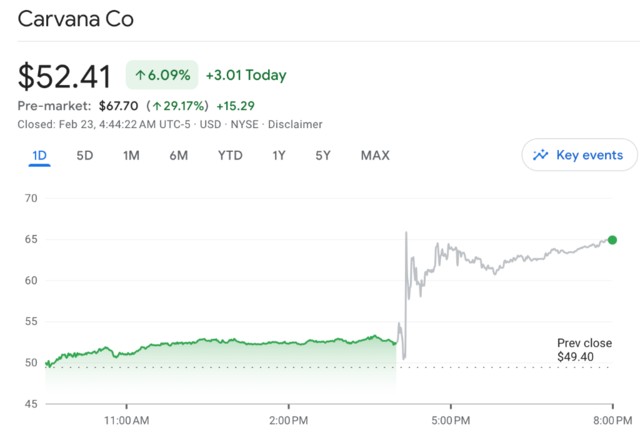Select the 5Y range tab
The height and width of the screenshot is (435, 640).
323,155
